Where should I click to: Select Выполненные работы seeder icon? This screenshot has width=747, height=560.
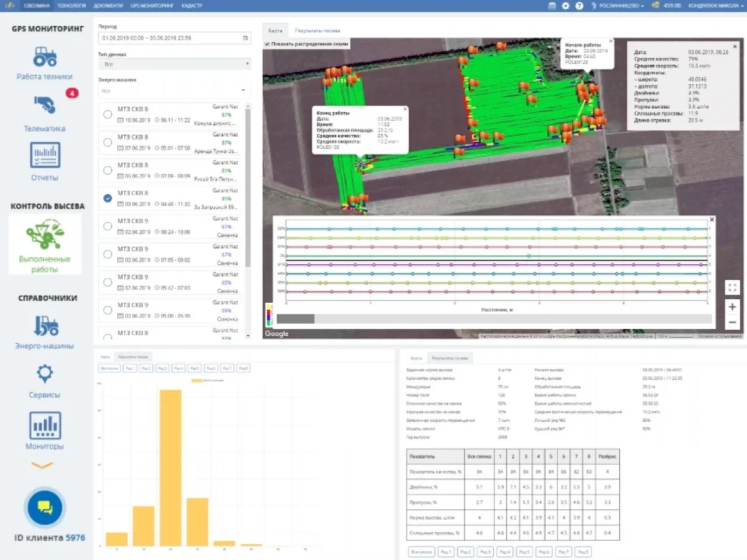click(x=45, y=235)
